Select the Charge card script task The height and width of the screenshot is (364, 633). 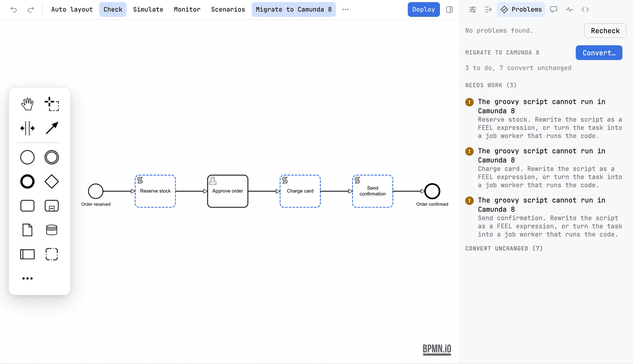[x=300, y=191]
